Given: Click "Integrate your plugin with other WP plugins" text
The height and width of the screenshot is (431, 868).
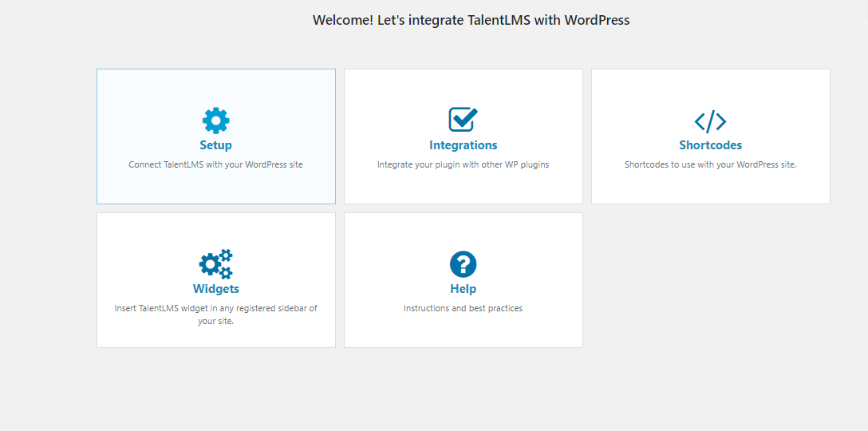Looking at the screenshot, I should tap(463, 165).
